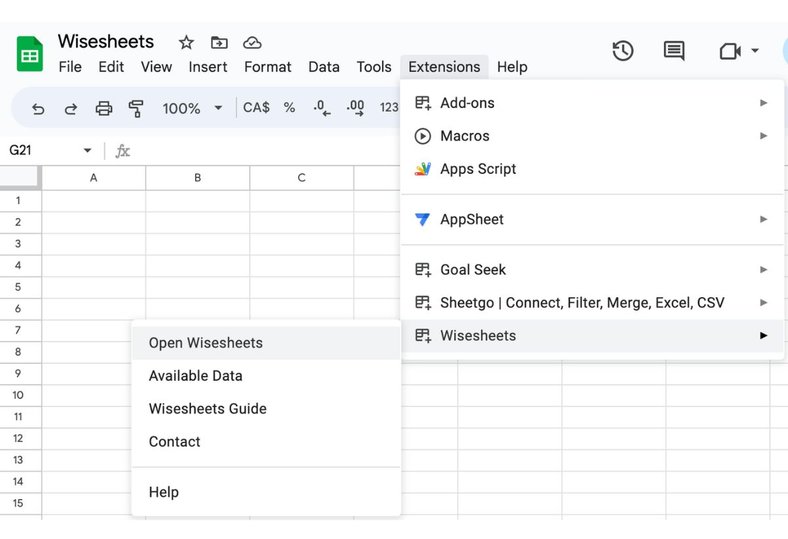Screen dimensions: 788x539
Task: Click the select-all corner box
Action: coord(19,177)
